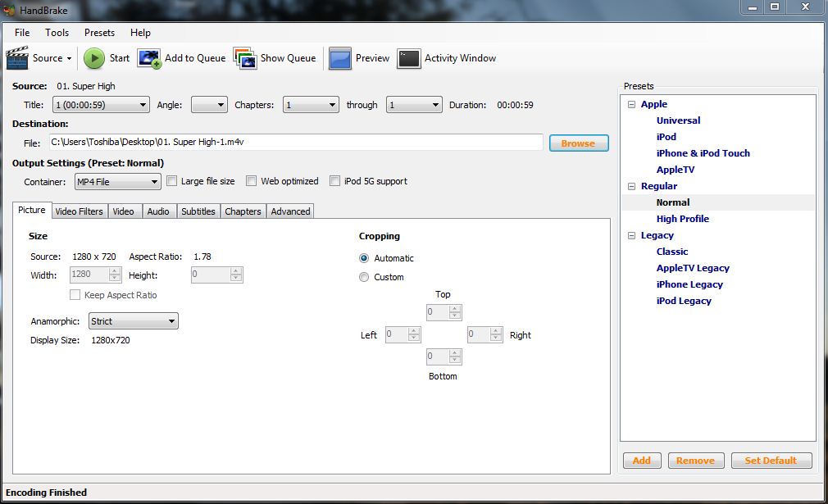Switch to the Video tab
The width and height of the screenshot is (828, 504).
[123, 211]
